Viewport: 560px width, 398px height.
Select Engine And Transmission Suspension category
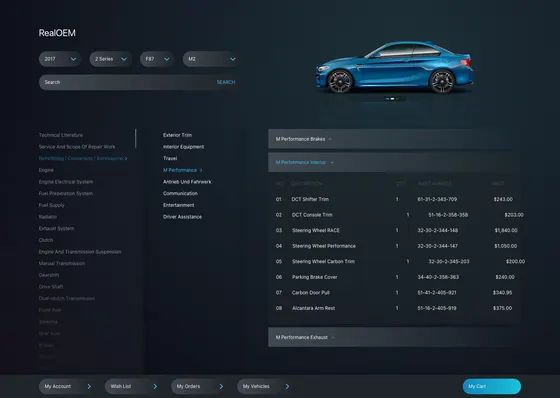click(x=80, y=252)
